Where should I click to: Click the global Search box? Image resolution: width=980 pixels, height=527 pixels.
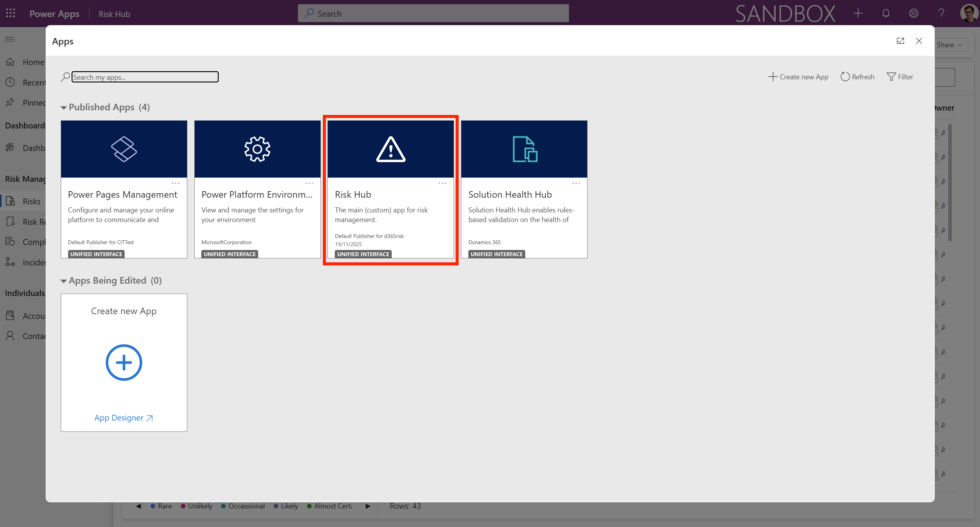(x=433, y=14)
